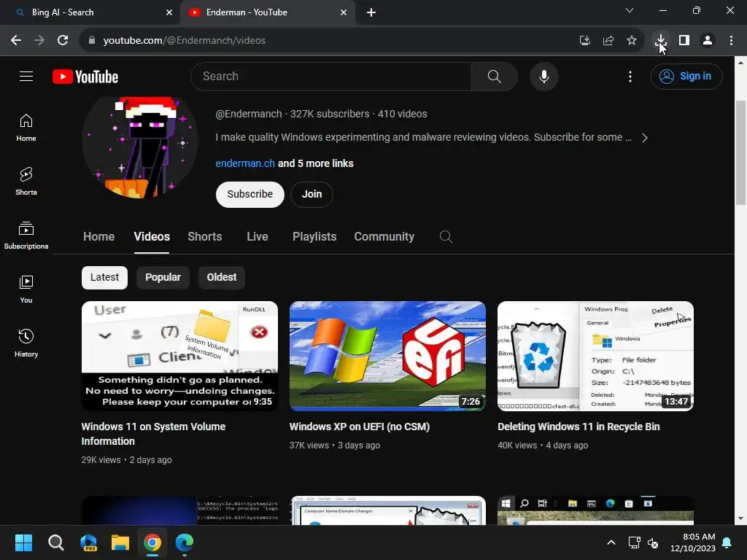Close the Bing AI - Search tab
The image size is (747, 560).
[x=169, y=12]
